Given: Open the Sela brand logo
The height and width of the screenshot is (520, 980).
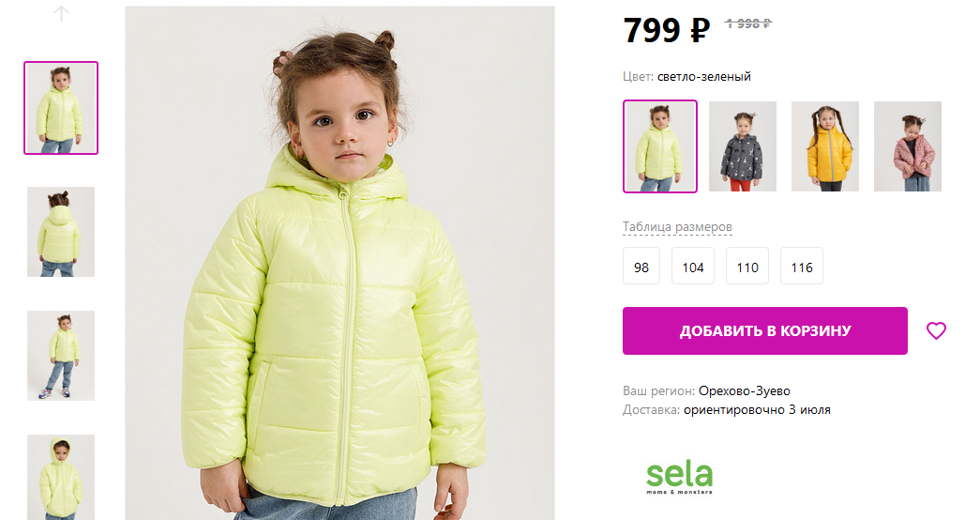Looking at the screenshot, I should (679, 478).
